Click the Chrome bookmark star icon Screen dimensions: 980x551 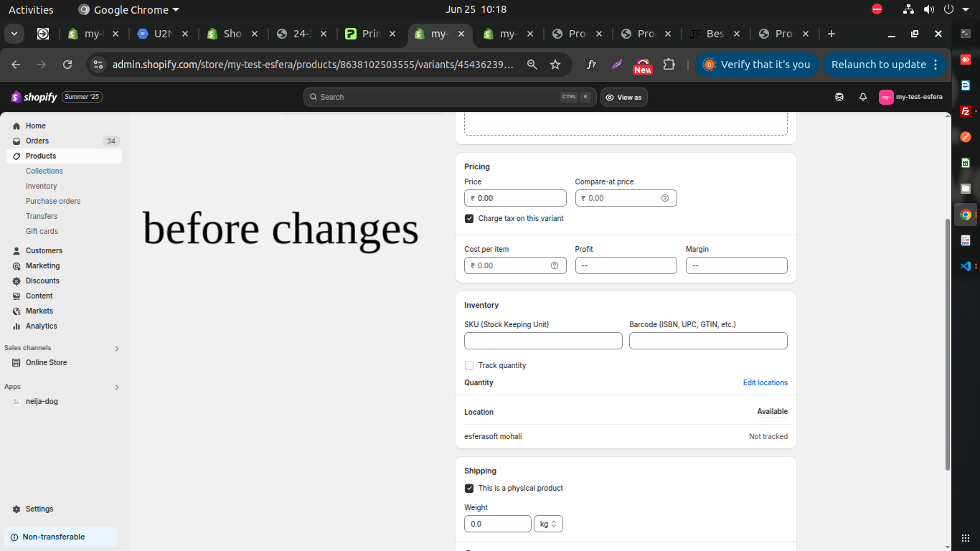[555, 65]
